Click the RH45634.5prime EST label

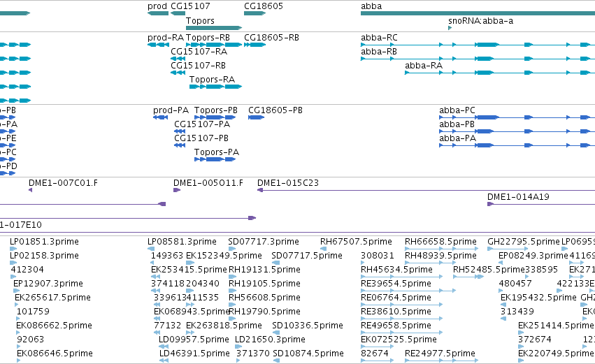pyautogui.click(x=396, y=270)
